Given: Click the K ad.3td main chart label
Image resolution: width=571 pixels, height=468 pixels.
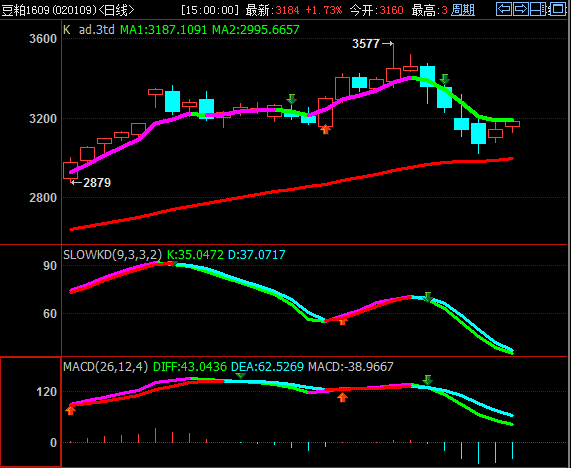Looking at the screenshot, I should 89,30.
